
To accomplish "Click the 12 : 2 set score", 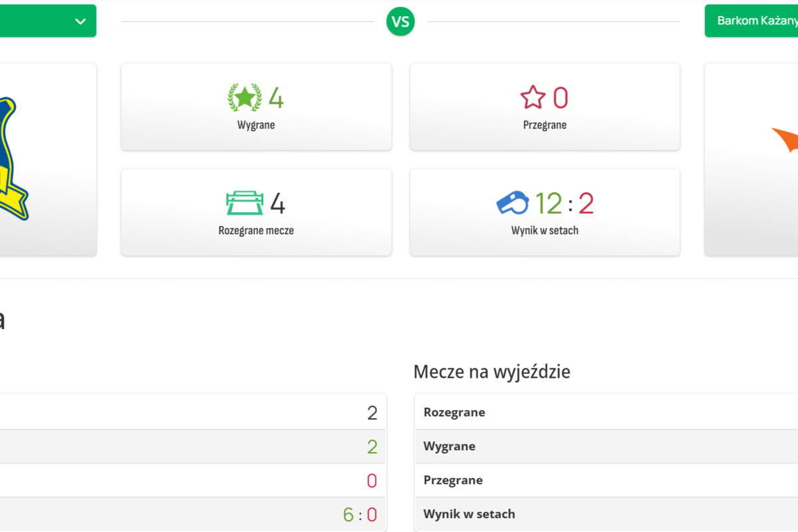I will click(565, 203).
